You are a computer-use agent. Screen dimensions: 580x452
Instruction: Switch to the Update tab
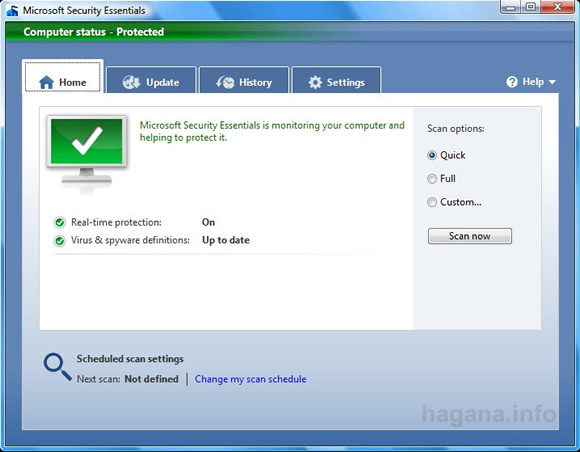[x=151, y=80]
